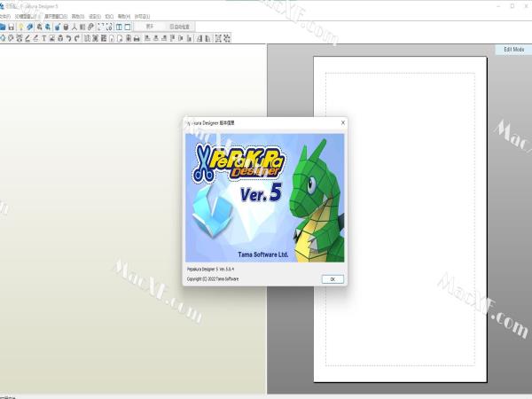Viewport: 532px width, 399px height.
Task: Click the blue cube texture icon
Action: point(29,27)
